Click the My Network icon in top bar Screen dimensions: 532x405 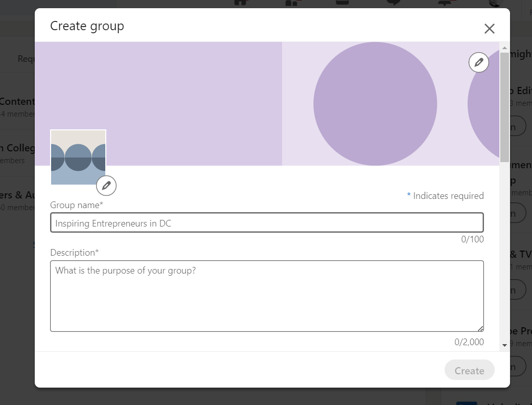pos(291,3)
